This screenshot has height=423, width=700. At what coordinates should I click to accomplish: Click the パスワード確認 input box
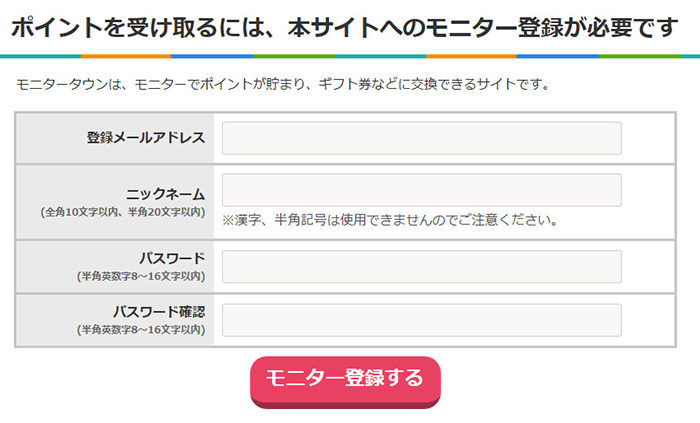(x=421, y=320)
